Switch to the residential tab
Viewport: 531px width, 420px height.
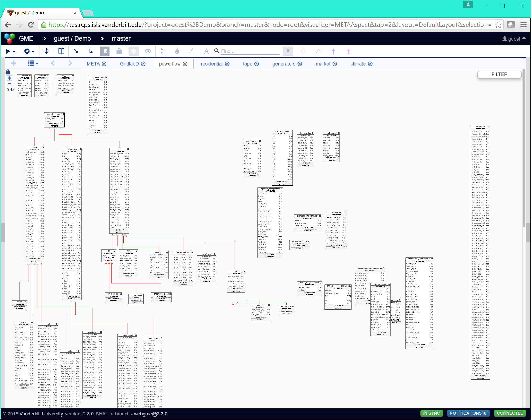click(211, 64)
